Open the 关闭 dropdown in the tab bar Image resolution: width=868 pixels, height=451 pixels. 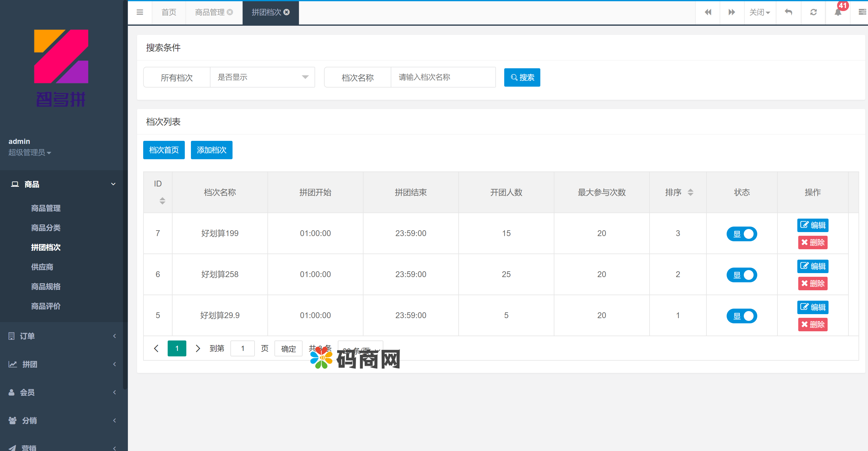[759, 13]
